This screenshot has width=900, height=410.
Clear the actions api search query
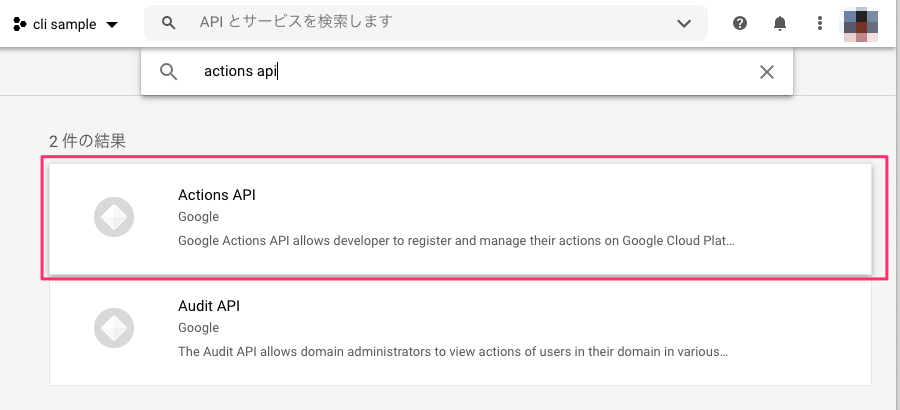(x=767, y=72)
